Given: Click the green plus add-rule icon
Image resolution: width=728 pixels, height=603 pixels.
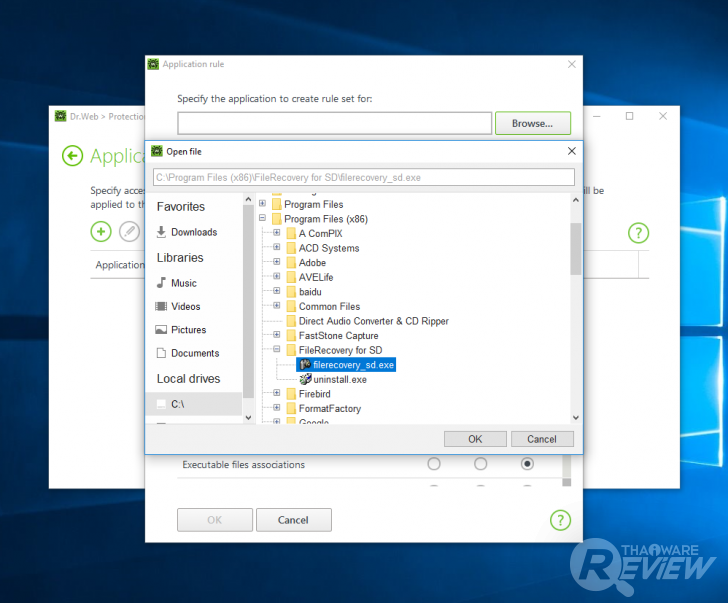Looking at the screenshot, I should pyautogui.click(x=101, y=231).
